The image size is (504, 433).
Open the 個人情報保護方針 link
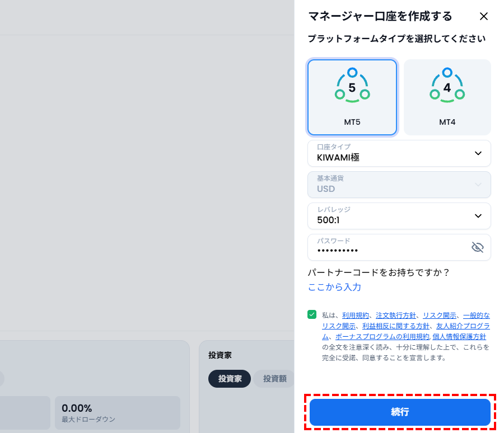click(x=459, y=337)
